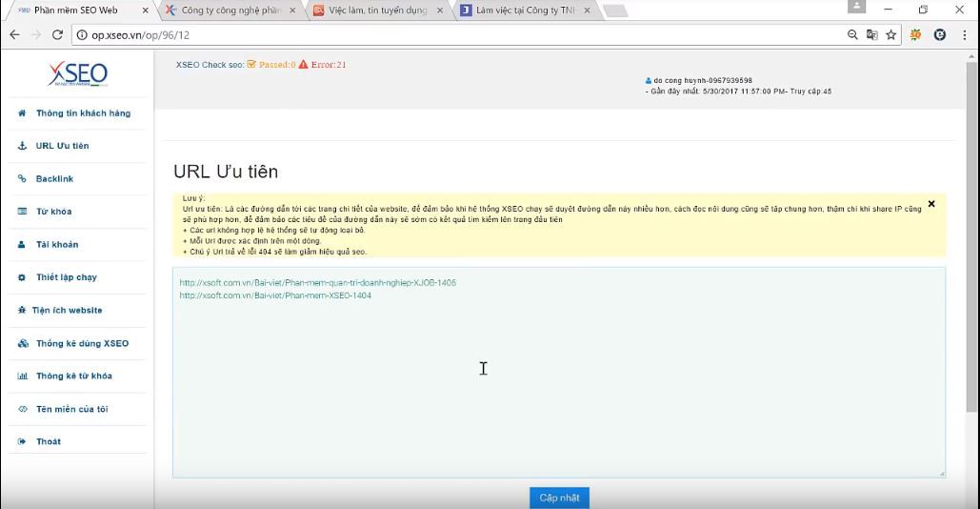Click the vertical page scrollbar
Screen dimensions: 980x509
tap(970, 237)
